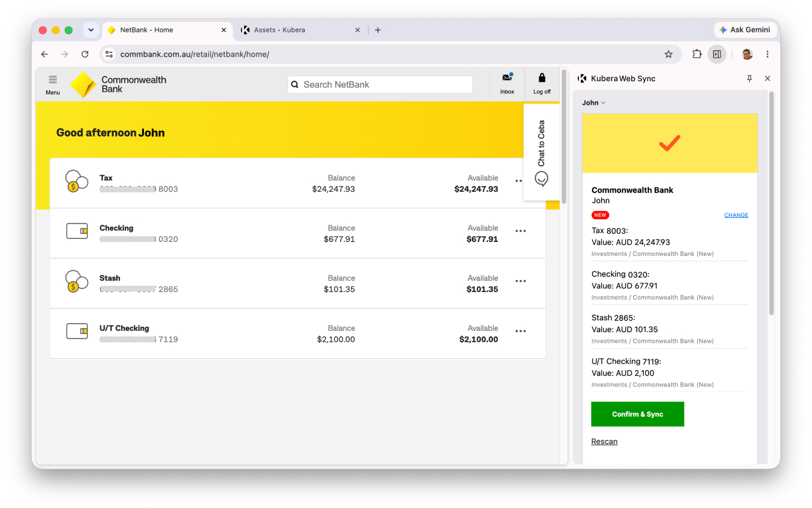Image resolution: width=812 pixels, height=508 pixels.
Task: Click the Confirm & Sync button
Action: click(x=638, y=414)
